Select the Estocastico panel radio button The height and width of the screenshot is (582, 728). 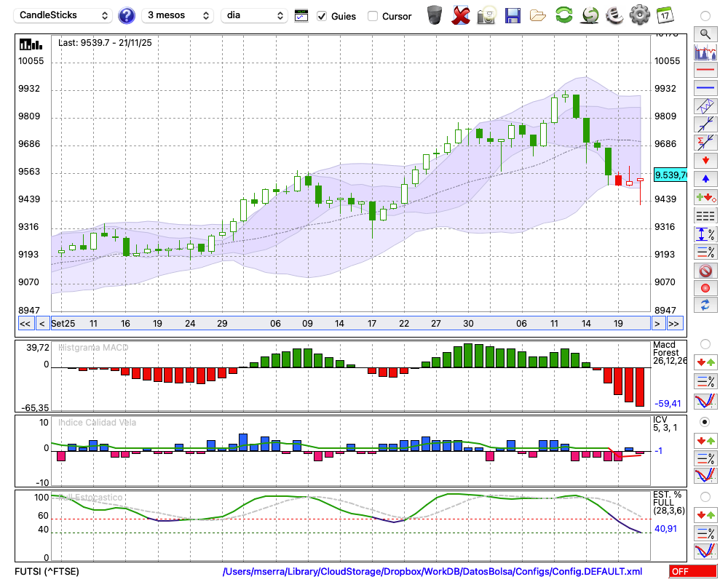(x=705, y=497)
